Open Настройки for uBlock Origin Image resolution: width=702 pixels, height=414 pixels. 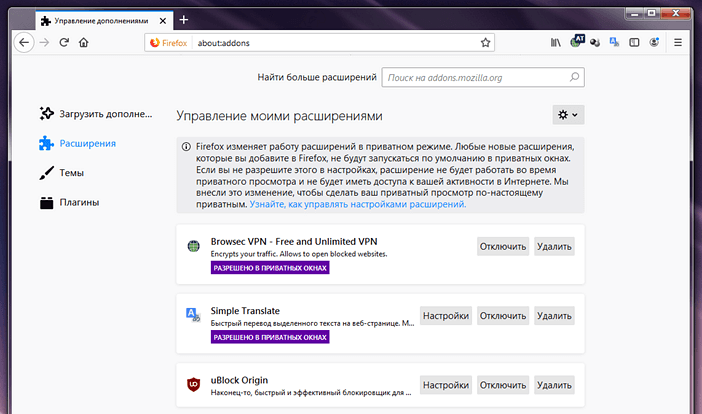[x=446, y=385]
